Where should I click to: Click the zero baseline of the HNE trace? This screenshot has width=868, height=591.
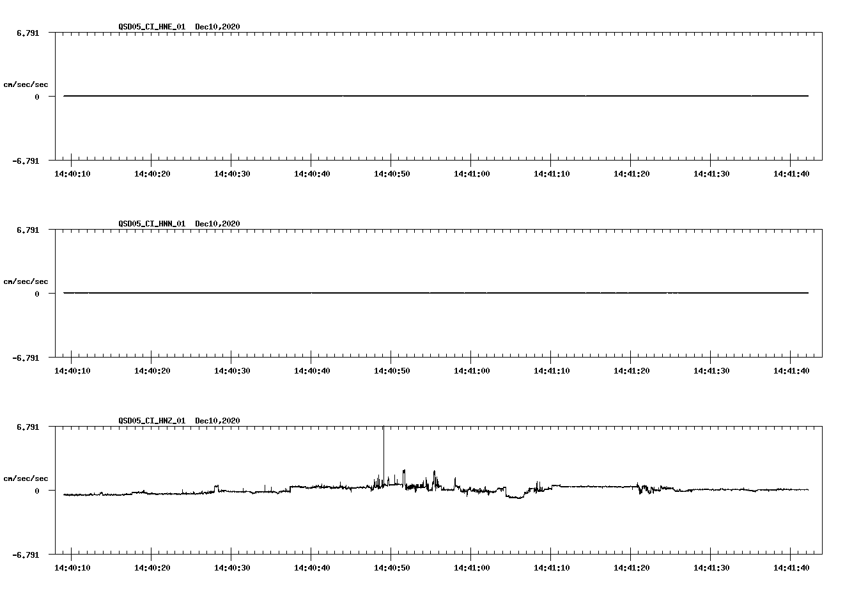tap(384, 96)
